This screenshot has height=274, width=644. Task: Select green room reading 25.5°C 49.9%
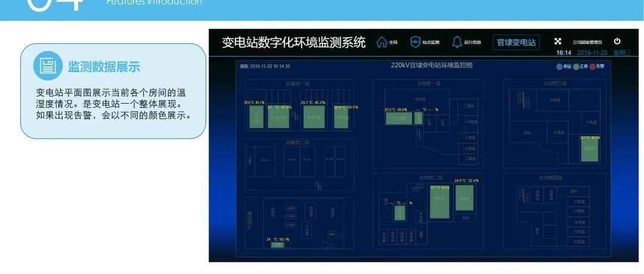click(399, 118)
